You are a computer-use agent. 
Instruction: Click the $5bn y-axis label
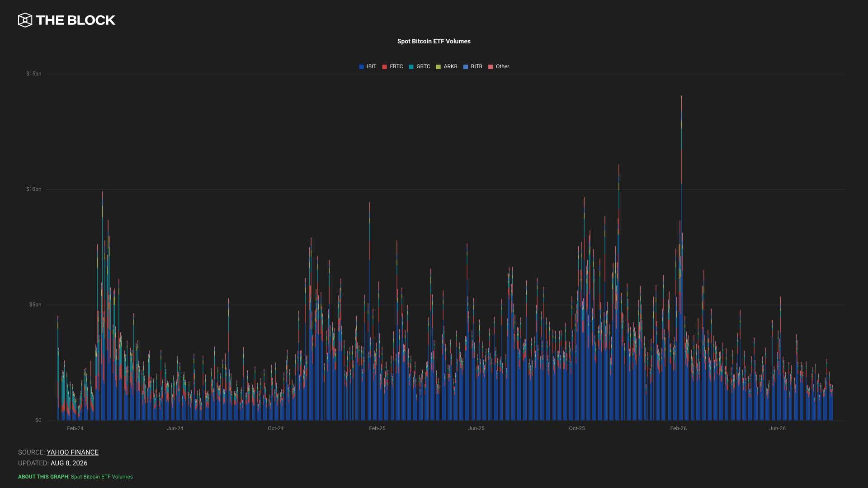coord(35,305)
